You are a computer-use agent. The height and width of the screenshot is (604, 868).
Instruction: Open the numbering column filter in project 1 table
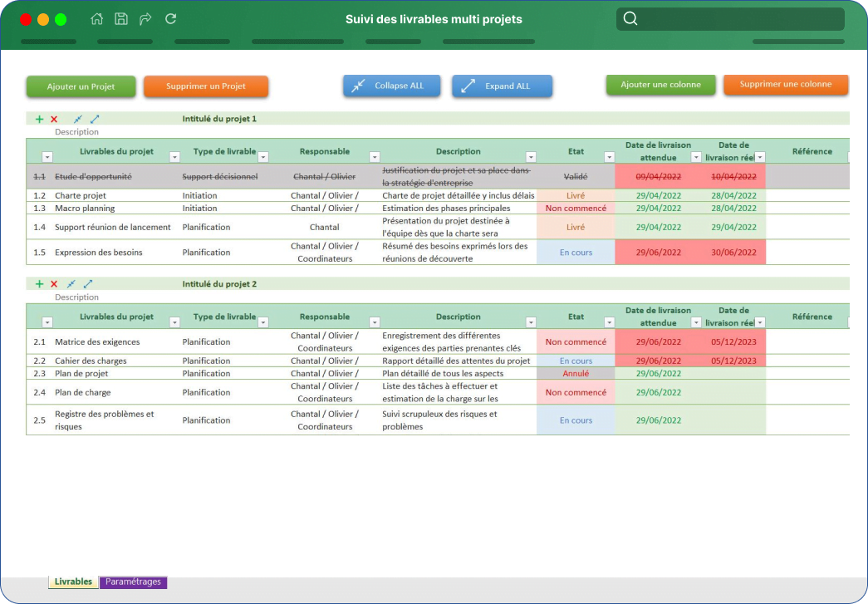47,157
